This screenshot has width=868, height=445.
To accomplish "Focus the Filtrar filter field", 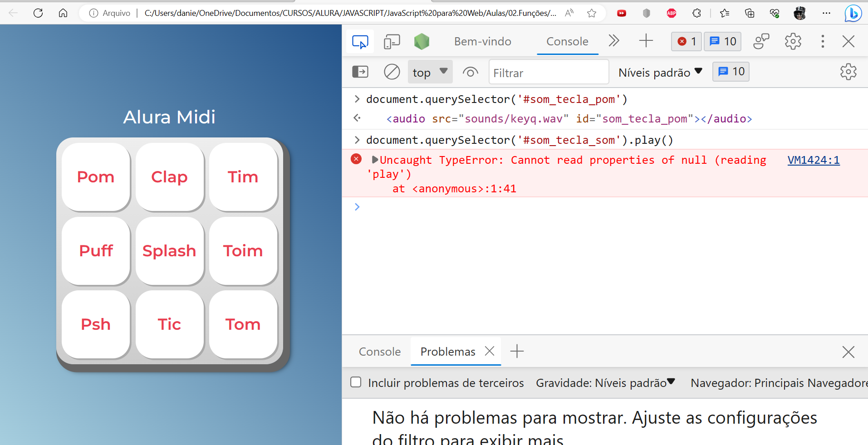I will (549, 73).
